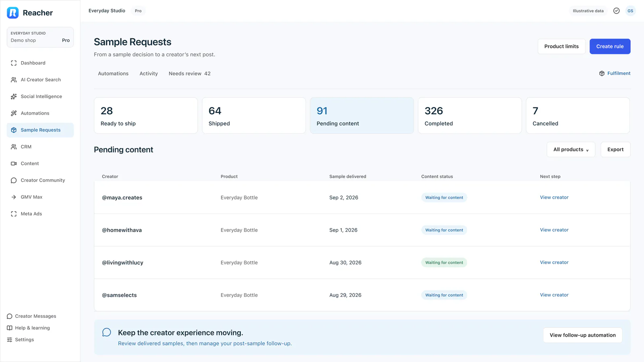Viewport: 644px width, 362px height.
Task: Select the Shipped 64 card
Action: 254,115
